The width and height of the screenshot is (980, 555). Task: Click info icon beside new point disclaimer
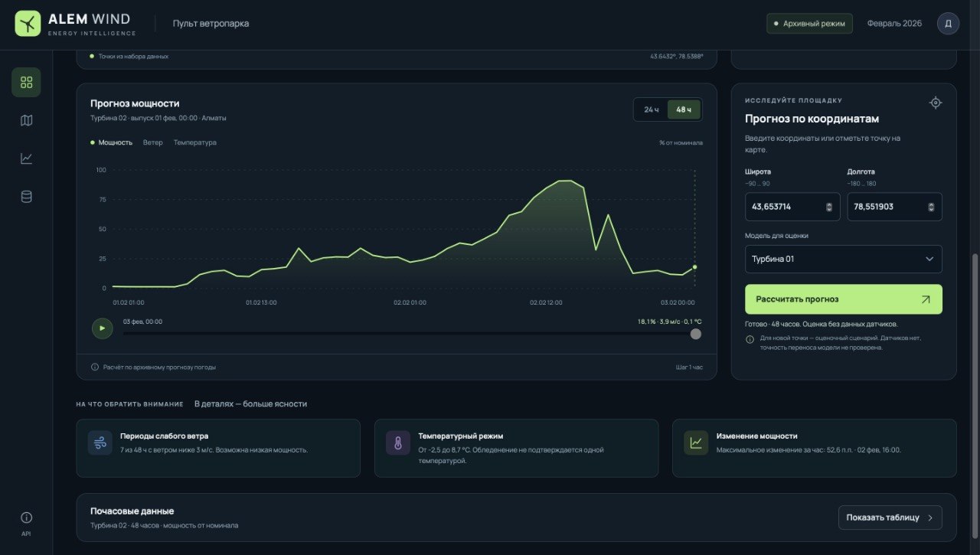coord(750,339)
